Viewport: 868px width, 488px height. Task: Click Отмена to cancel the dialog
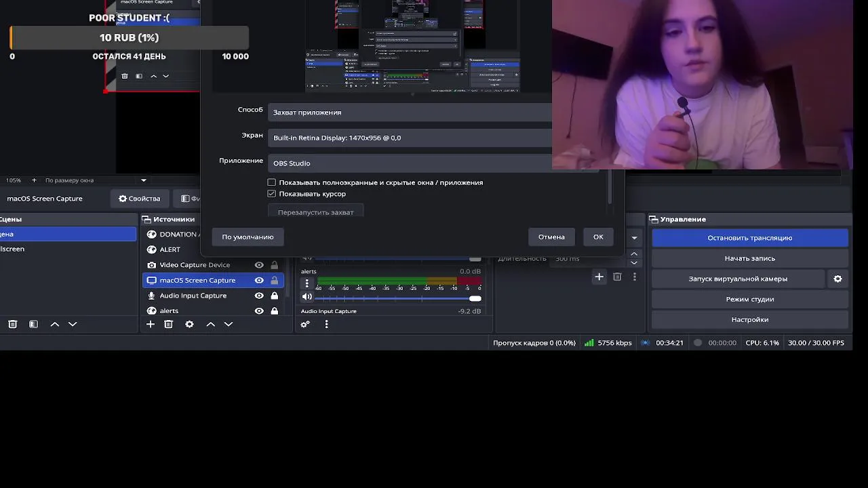point(551,237)
